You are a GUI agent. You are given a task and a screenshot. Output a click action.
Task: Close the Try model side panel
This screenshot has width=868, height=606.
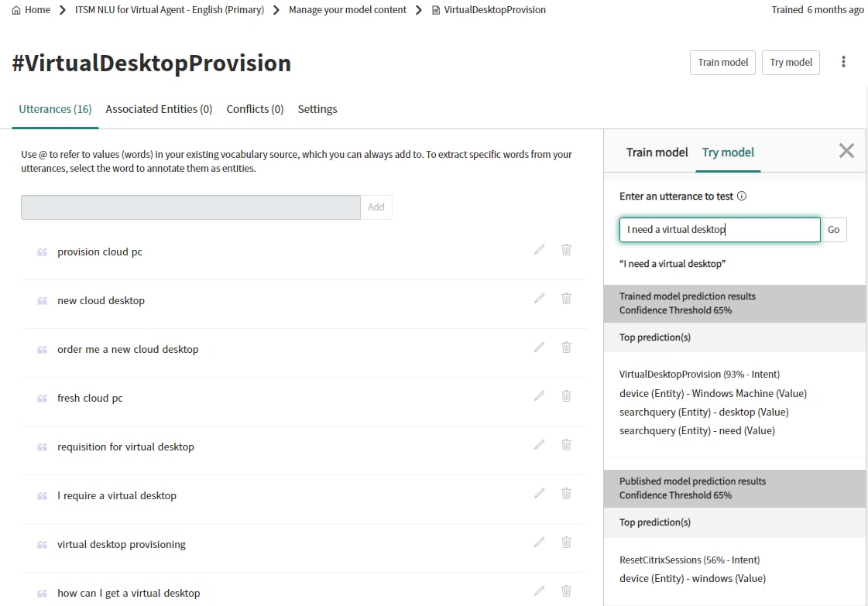pyautogui.click(x=846, y=151)
